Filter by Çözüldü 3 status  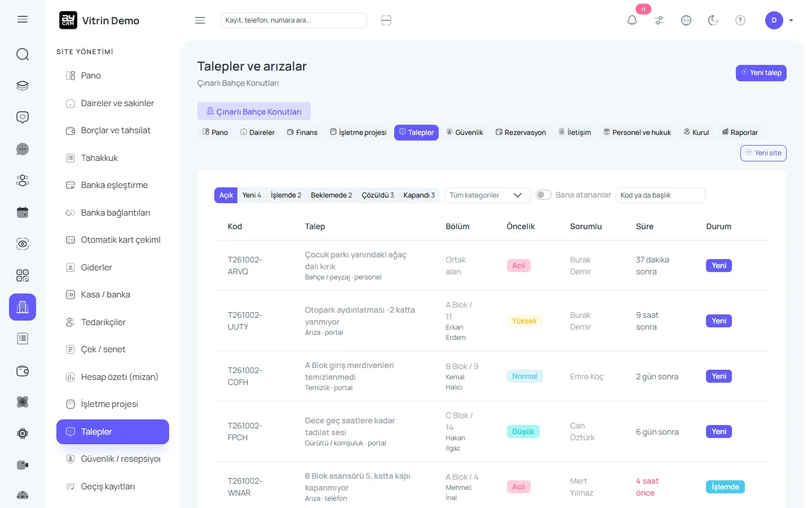(x=378, y=195)
